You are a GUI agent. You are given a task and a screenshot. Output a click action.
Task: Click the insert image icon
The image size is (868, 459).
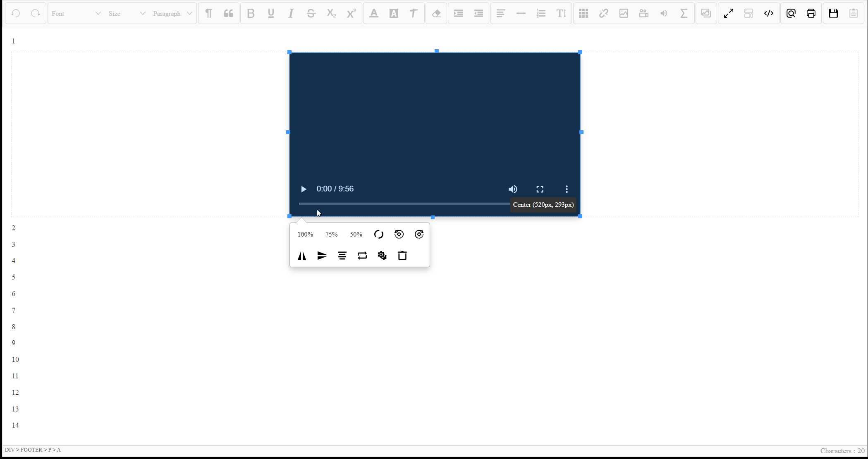624,13
